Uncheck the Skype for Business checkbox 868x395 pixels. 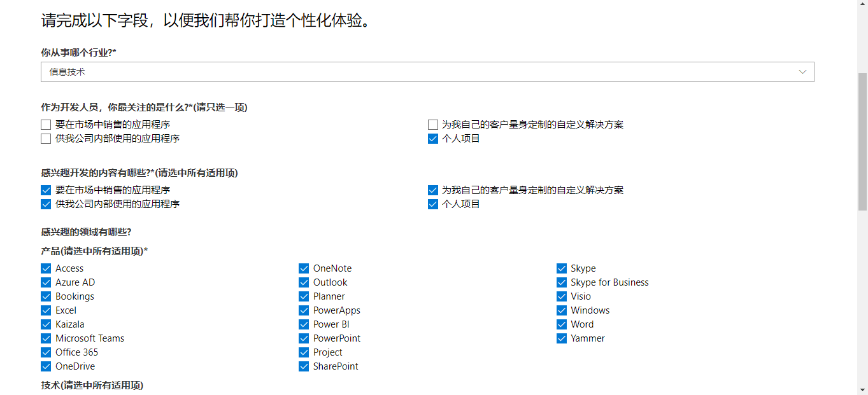tap(562, 282)
